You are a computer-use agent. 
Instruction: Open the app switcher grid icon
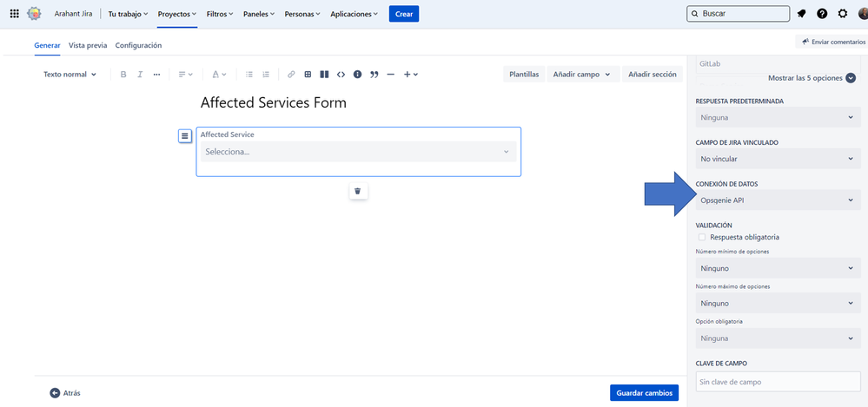pos(15,14)
